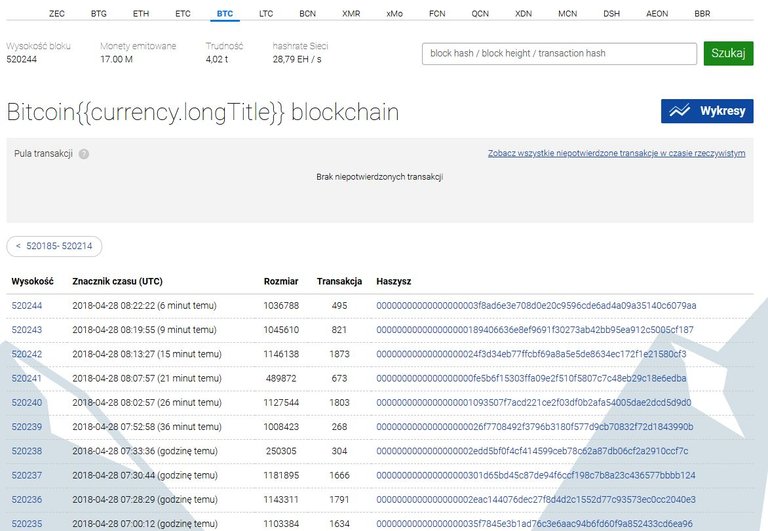Open block height 520244 link

click(27, 306)
